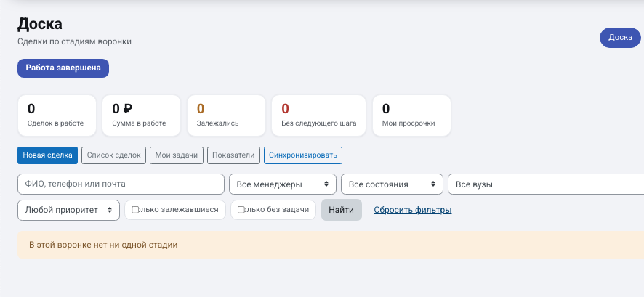Open the 'Все состояния' dropdown
Screen dimensions: 644x297
tap(392, 184)
